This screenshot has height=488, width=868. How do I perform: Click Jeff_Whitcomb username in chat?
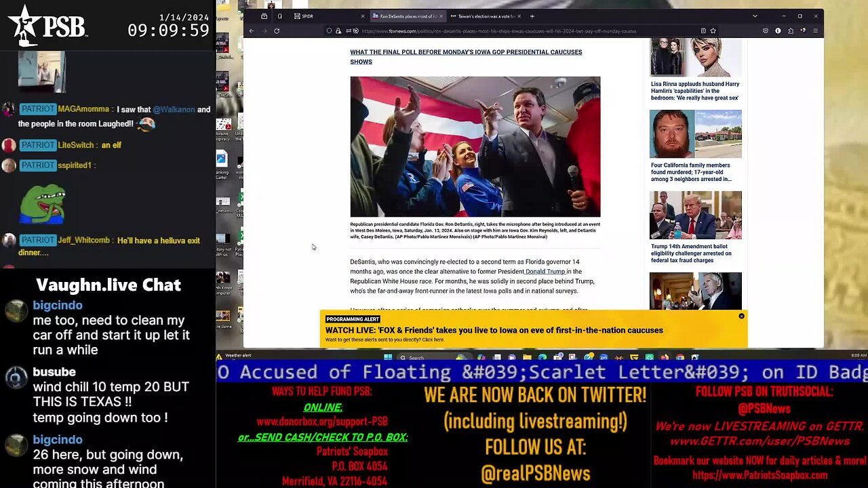pos(85,241)
